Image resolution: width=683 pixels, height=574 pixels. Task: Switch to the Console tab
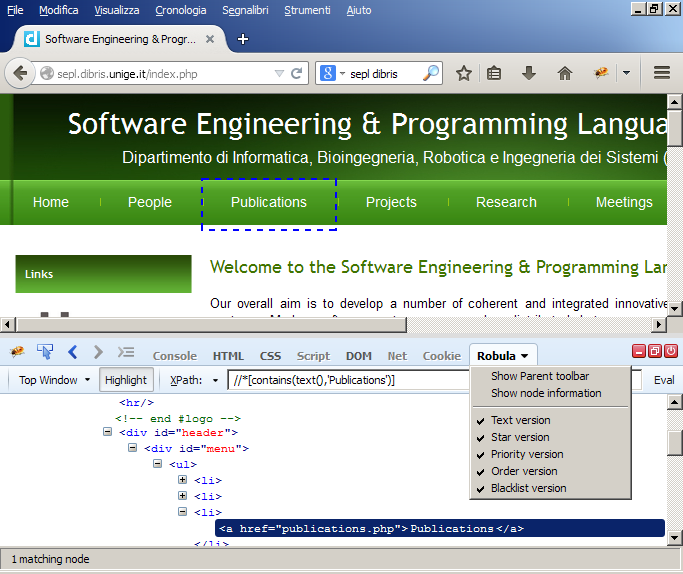point(175,356)
